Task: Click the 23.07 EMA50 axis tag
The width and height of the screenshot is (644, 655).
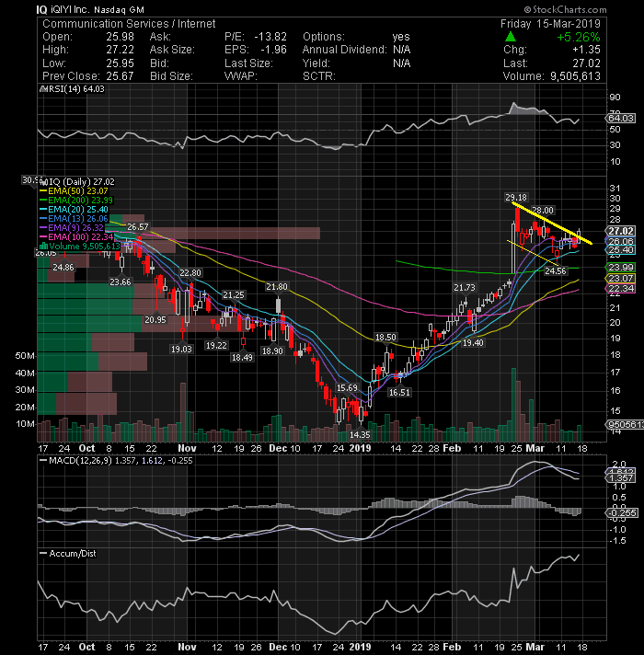Action: [621, 278]
